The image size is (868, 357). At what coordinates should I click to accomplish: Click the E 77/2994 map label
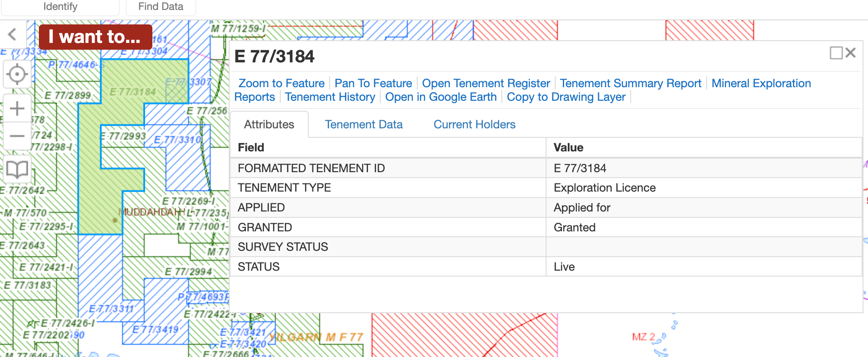(188, 272)
